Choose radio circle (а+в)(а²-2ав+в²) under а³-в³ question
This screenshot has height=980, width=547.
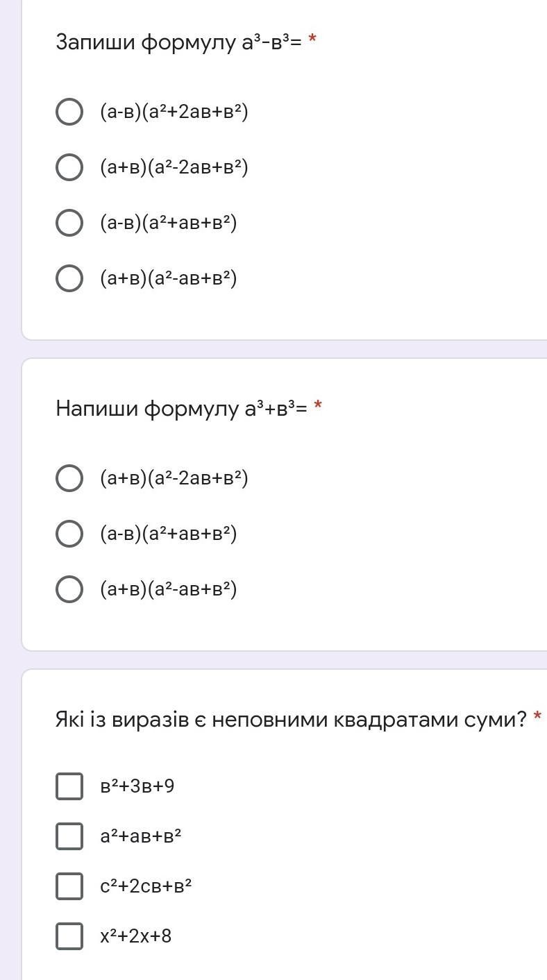pyautogui.click(x=69, y=167)
